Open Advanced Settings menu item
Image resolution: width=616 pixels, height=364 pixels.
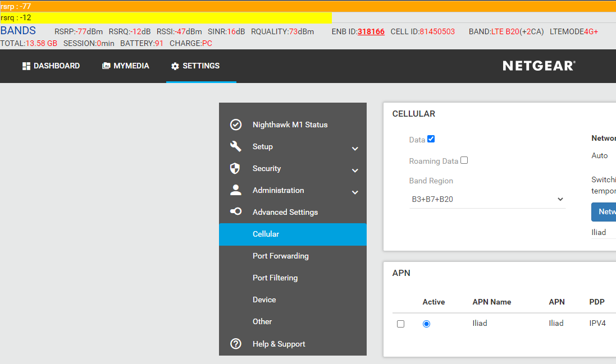[x=293, y=212]
